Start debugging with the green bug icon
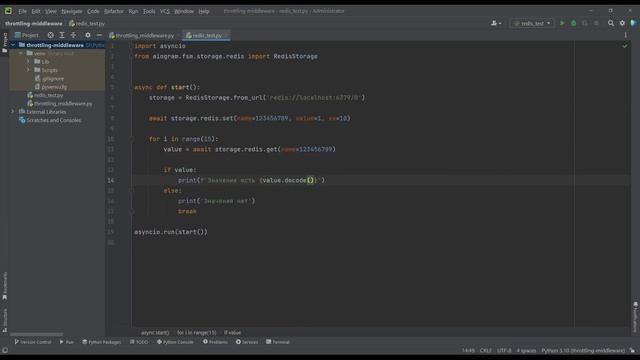Image resolution: width=640 pixels, height=360 pixels. pos(573,23)
